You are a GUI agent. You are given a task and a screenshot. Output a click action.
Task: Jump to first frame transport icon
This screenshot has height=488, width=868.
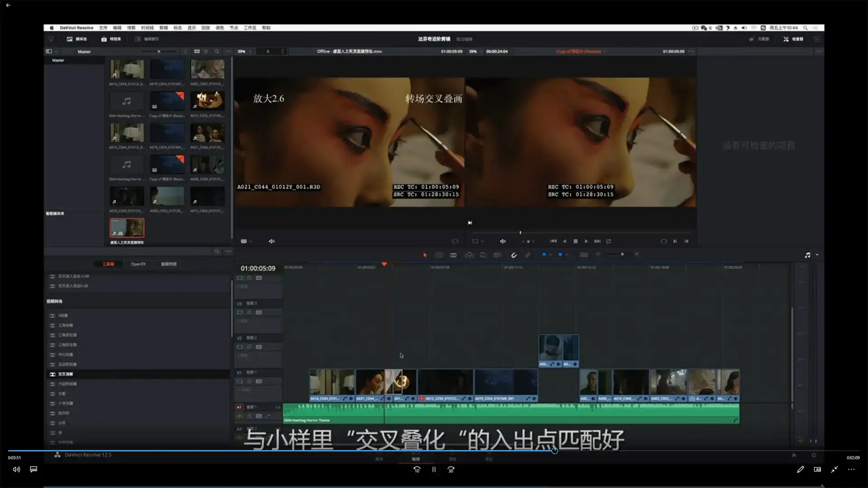(553, 241)
